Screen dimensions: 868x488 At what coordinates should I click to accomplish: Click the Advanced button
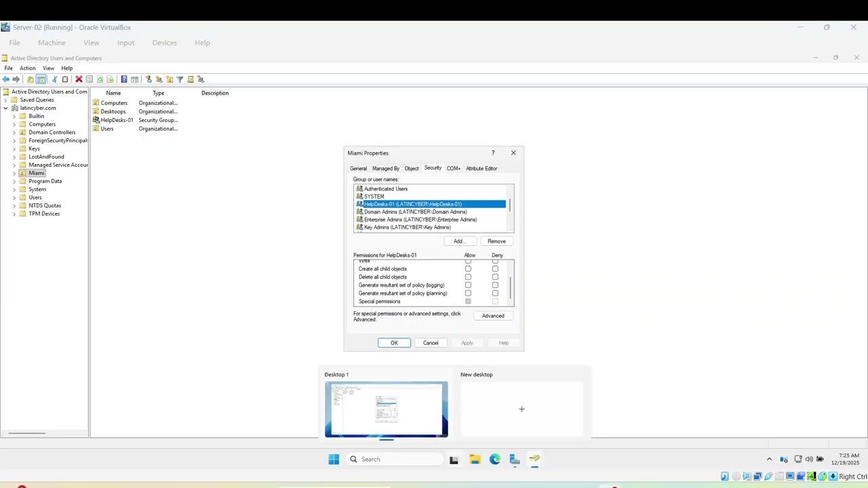[493, 316]
